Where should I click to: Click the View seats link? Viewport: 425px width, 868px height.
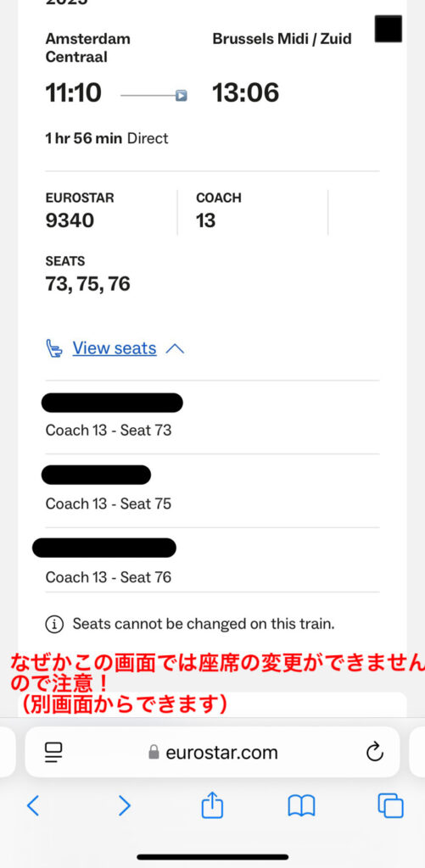pos(115,348)
